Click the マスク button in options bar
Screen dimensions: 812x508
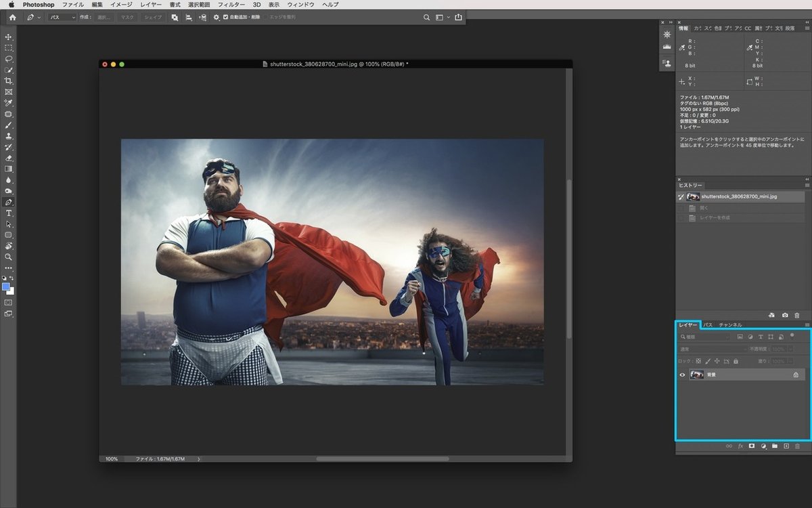(128, 17)
